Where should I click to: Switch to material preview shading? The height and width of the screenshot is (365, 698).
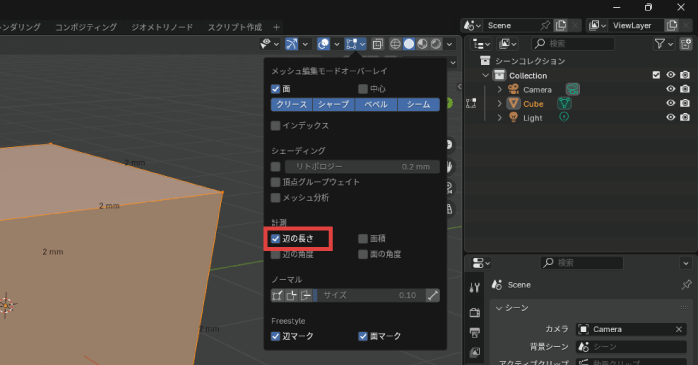tap(422, 44)
